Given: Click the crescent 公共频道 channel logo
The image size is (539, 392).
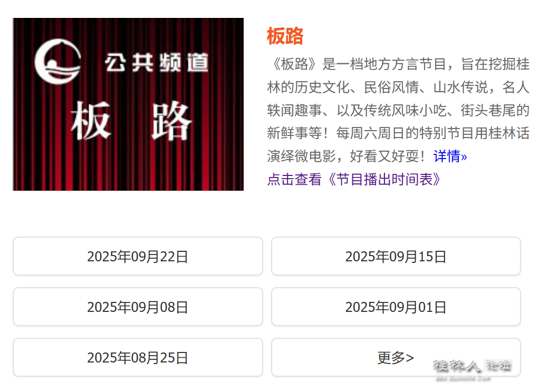Looking at the screenshot, I should click(x=58, y=62).
